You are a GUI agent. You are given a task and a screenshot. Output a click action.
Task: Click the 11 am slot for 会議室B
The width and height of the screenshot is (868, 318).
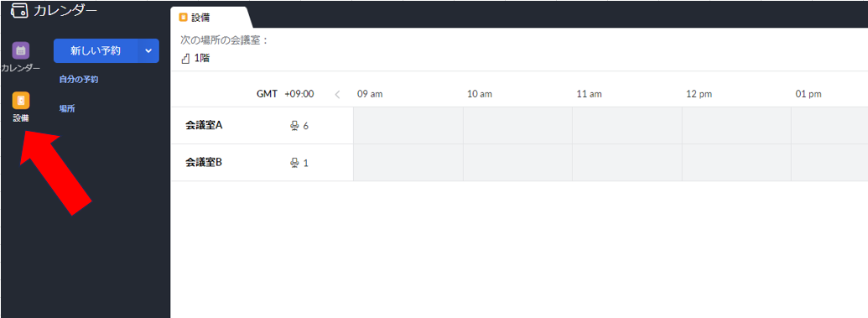point(627,163)
